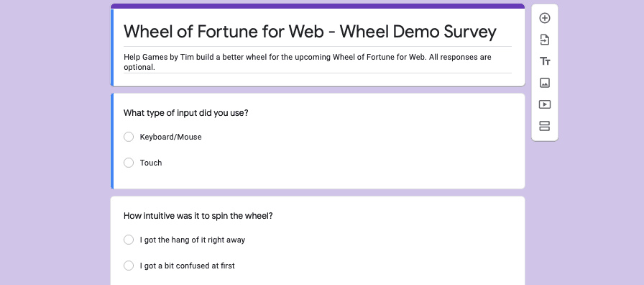The width and height of the screenshot is (644, 285).
Task: Choose "I got a bit confused at first"
Action: (x=129, y=266)
